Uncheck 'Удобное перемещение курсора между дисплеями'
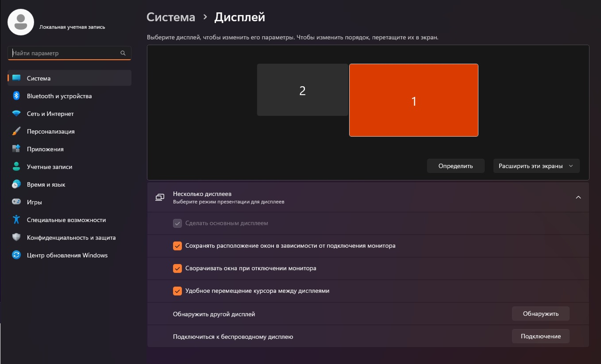Screen dimensions: 601x364 pos(177,291)
